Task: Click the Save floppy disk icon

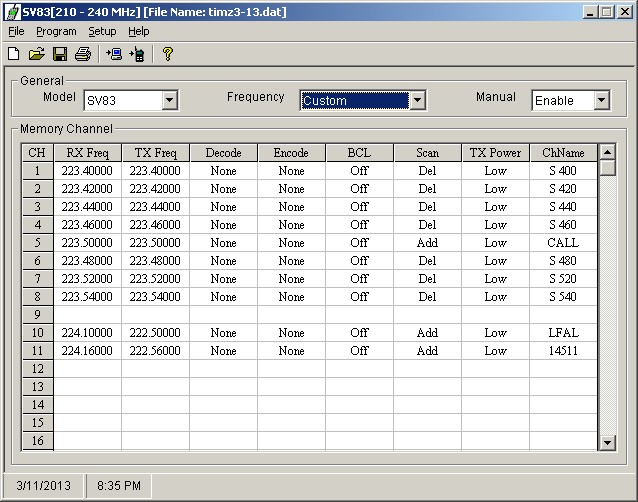Action: 60,54
